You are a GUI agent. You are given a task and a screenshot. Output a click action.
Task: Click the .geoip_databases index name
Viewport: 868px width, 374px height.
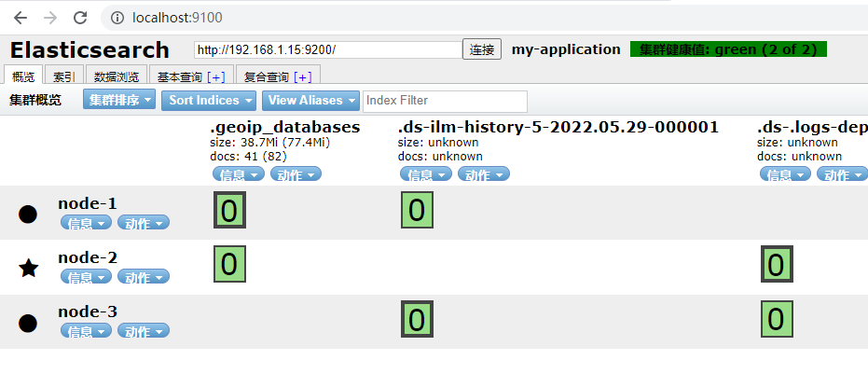pyautogui.click(x=285, y=128)
